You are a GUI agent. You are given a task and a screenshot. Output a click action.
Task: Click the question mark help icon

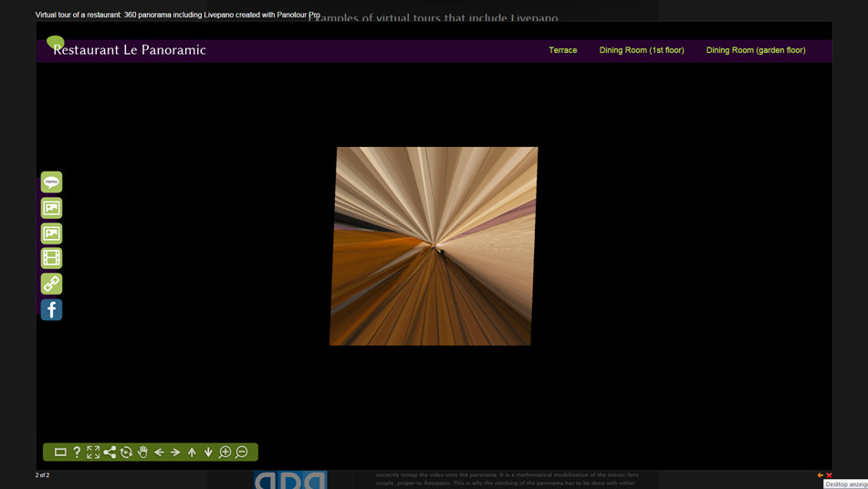pyautogui.click(x=77, y=453)
